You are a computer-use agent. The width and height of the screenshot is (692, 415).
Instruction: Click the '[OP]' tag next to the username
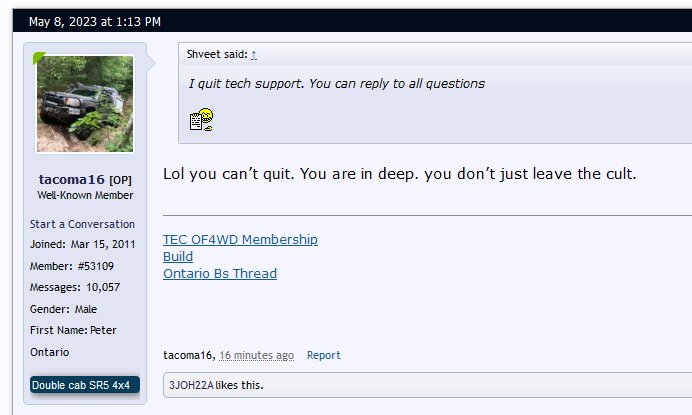coord(120,180)
